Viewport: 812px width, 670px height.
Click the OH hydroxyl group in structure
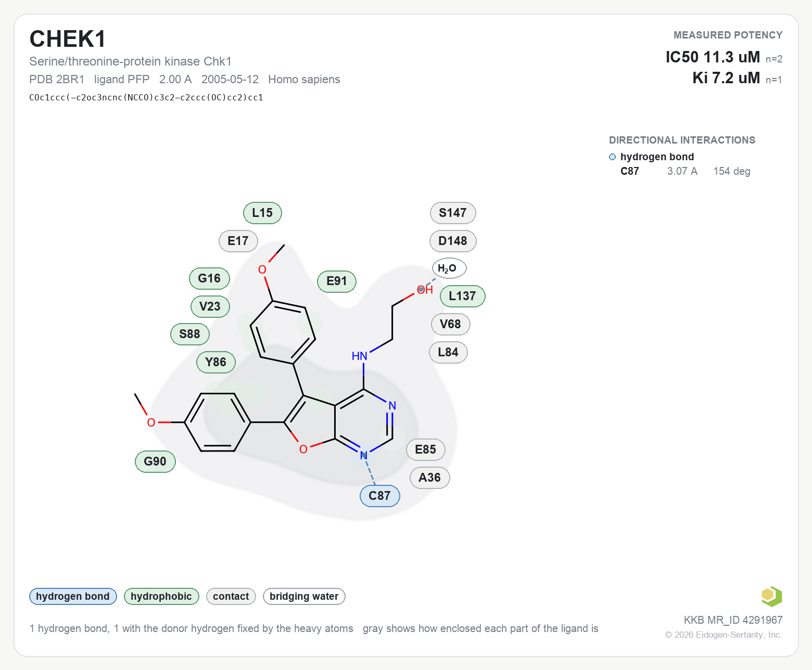pyautogui.click(x=425, y=290)
